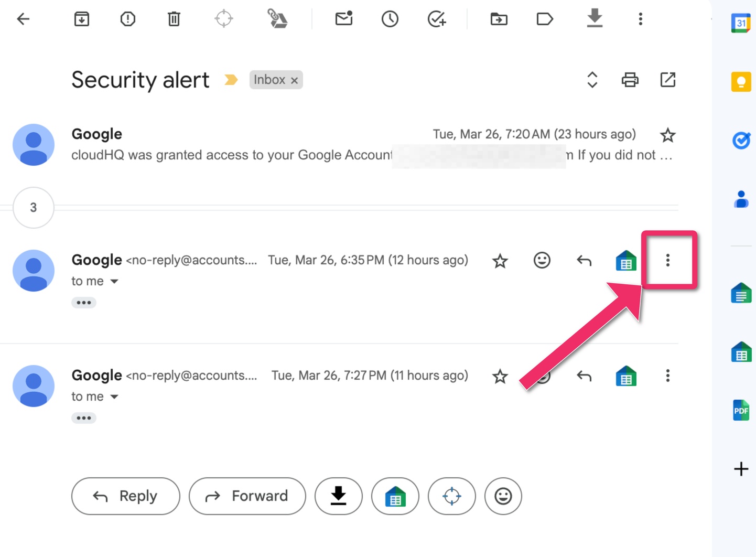This screenshot has width=756, height=557.
Task: Open the Labels icon in toolbar
Action: 545,19
